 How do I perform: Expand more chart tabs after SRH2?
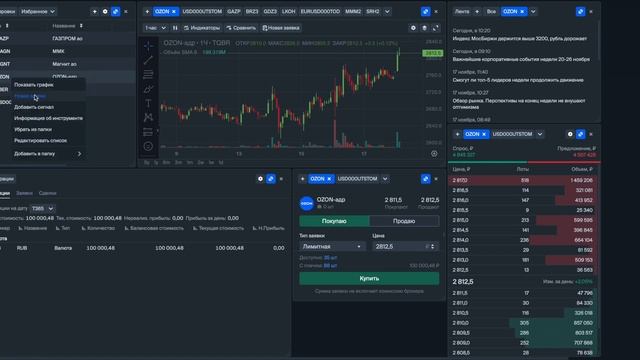pyautogui.click(x=387, y=11)
